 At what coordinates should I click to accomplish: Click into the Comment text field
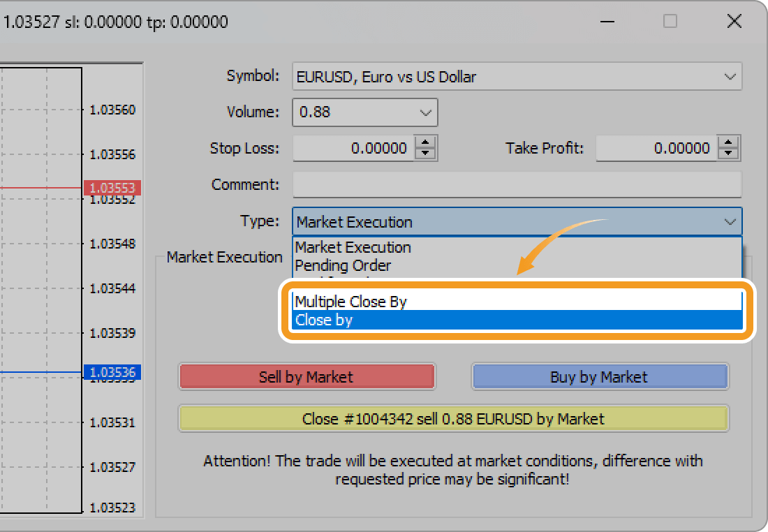(517, 185)
